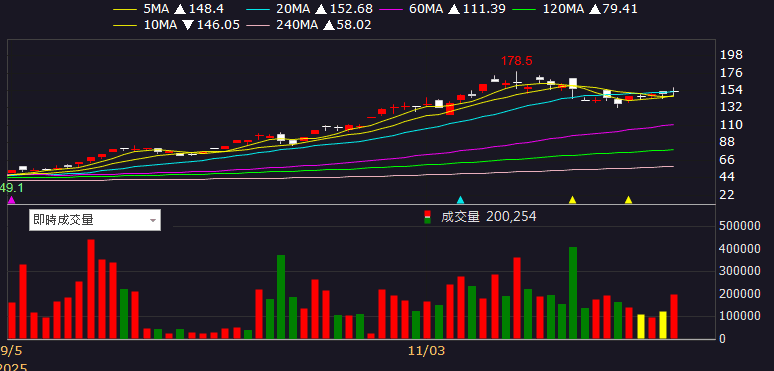Click the last red volume bar on the right
774x371 pixels.
pos(674,316)
